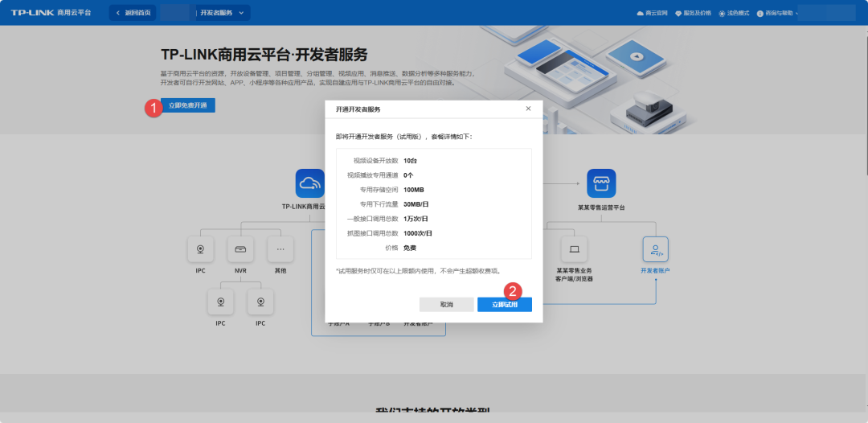Click the cloud icon beside 商云官网

(x=641, y=13)
